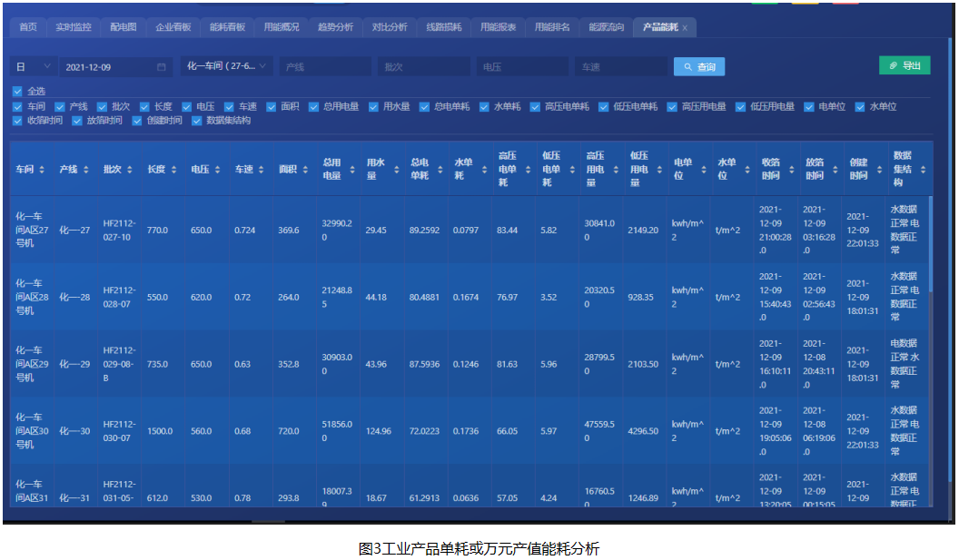959x560 pixels.
Task: Sort table by 产线 column arrows
Action: coord(85,170)
